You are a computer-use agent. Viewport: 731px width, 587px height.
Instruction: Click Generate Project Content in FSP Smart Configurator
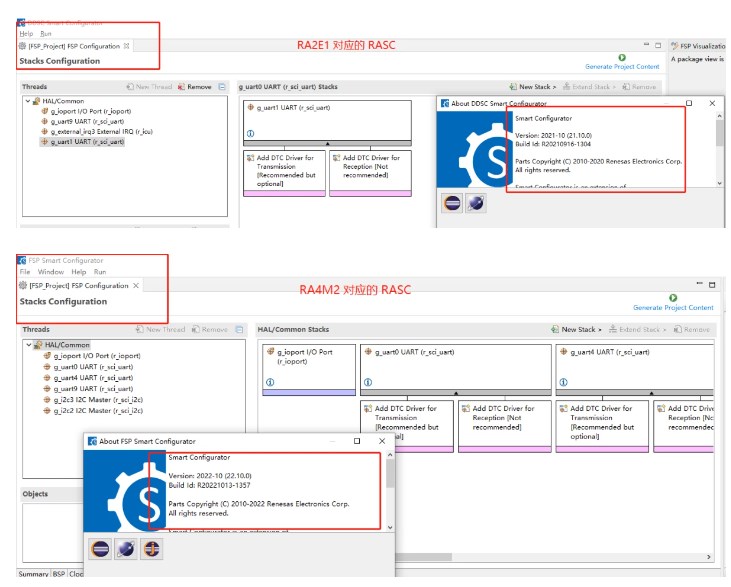[673, 303]
